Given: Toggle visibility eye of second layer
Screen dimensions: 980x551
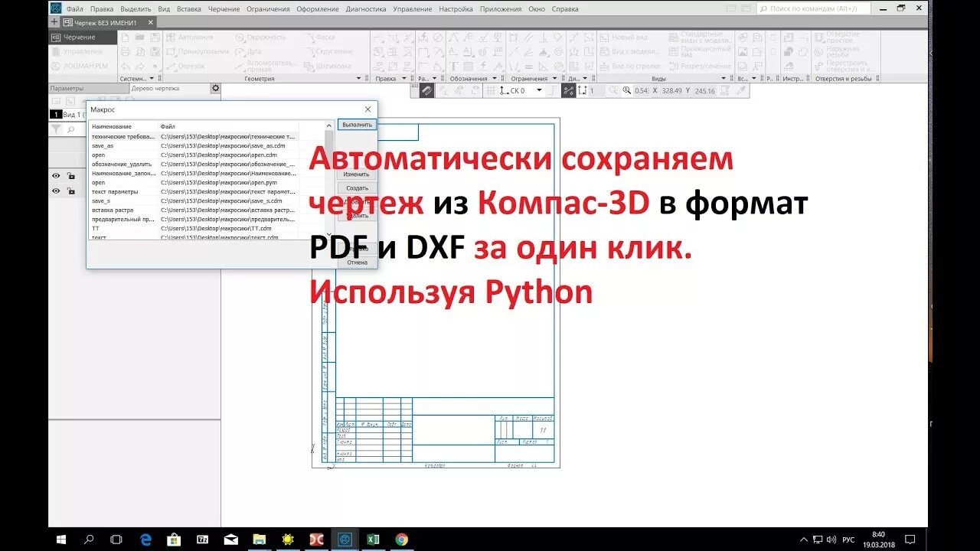Looking at the screenshot, I should [x=56, y=191].
